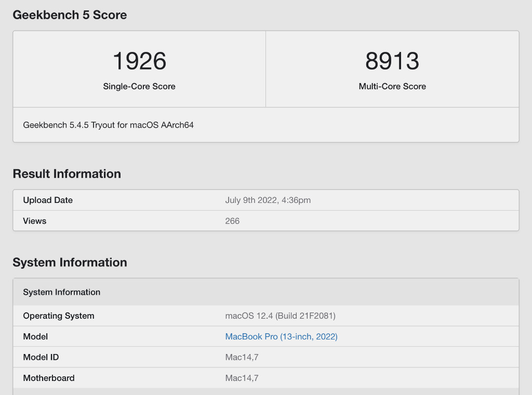Select the 1926 single-core score number
The image size is (532, 395).
(139, 61)
